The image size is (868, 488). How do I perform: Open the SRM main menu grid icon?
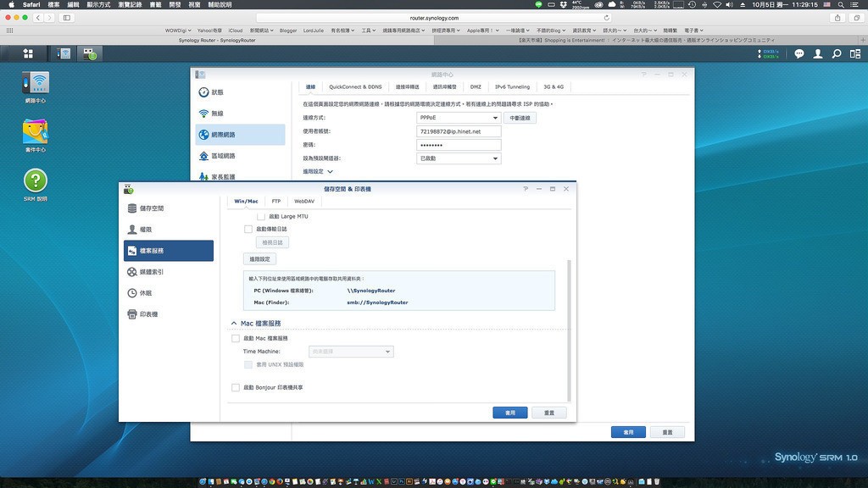[x=28, y=53]
